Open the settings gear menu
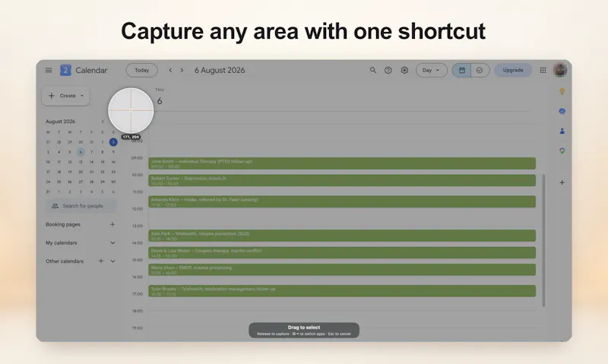 click(x=404, y=70)
